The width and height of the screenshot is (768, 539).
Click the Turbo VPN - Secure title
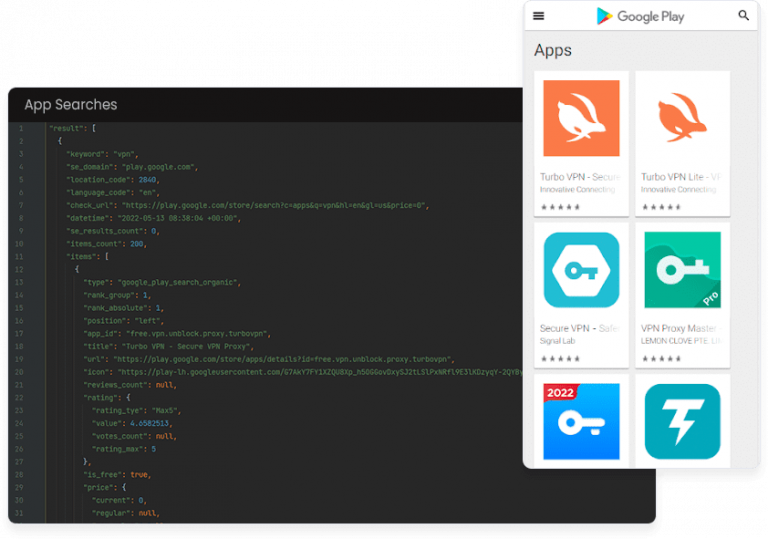580,177
